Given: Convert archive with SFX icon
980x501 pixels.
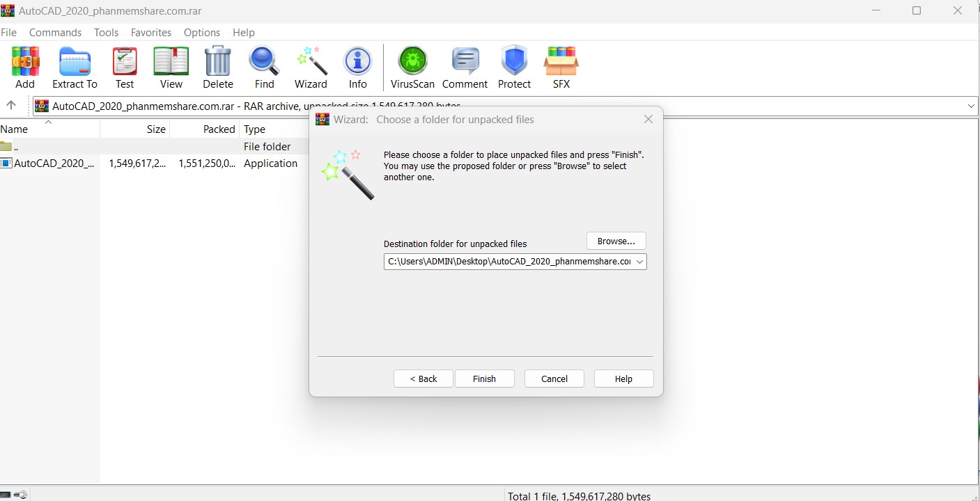Looking at the screenshot, I should click(x=561, y=62).
